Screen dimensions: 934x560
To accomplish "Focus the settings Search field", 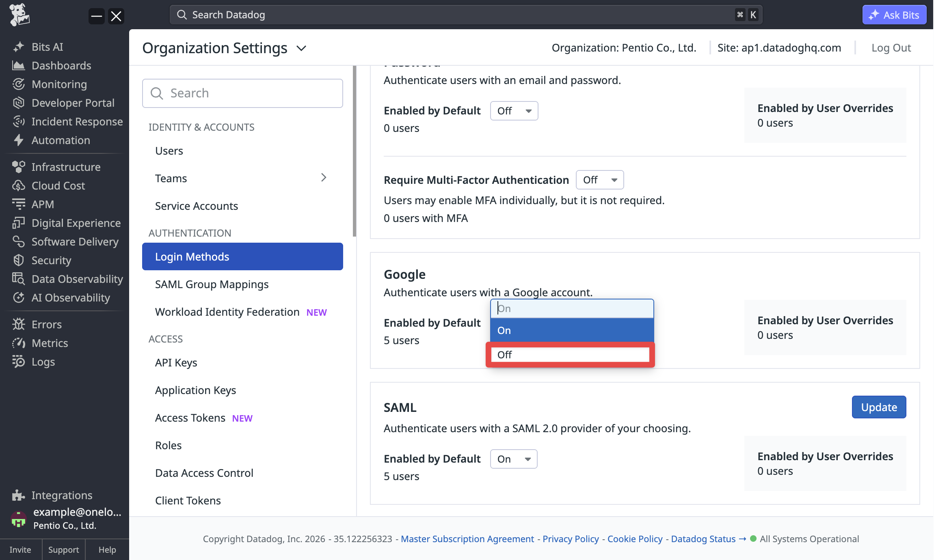I will [242, 93].
